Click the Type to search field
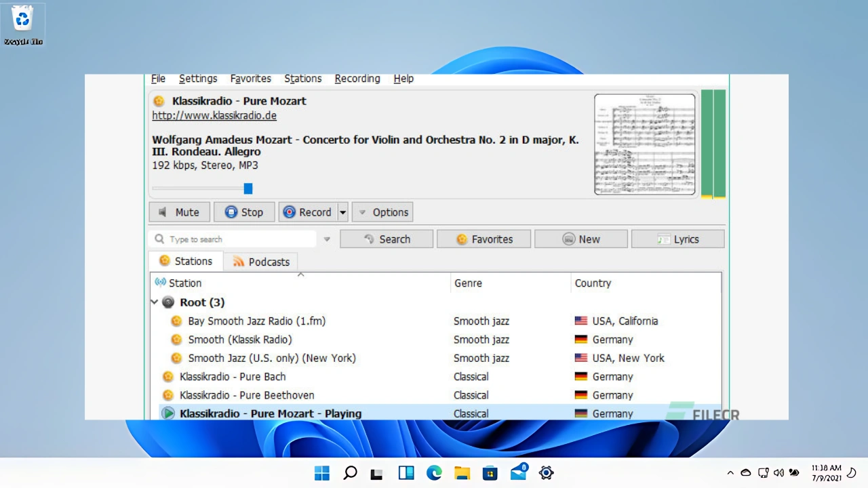Viewport: 868px width, 488px height. (x=233, y=239)
